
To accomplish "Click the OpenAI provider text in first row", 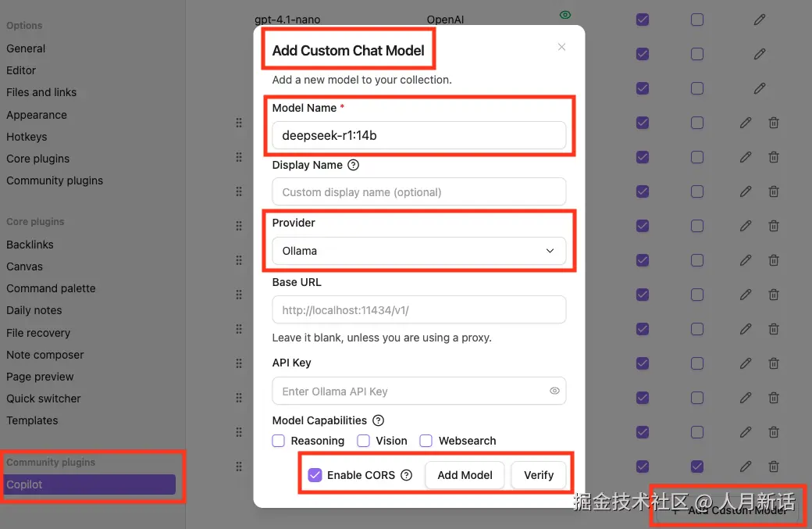I will (x=445, y=20).
